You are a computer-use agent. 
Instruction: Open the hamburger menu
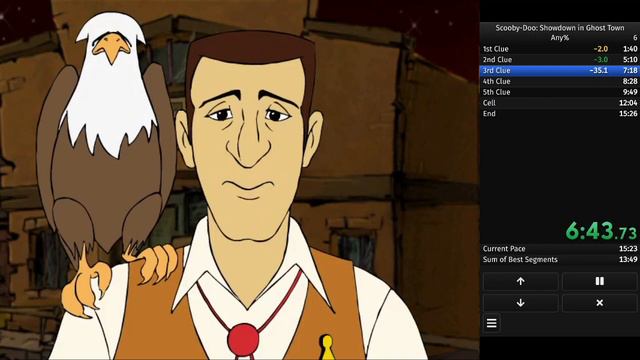click(492, 323)
